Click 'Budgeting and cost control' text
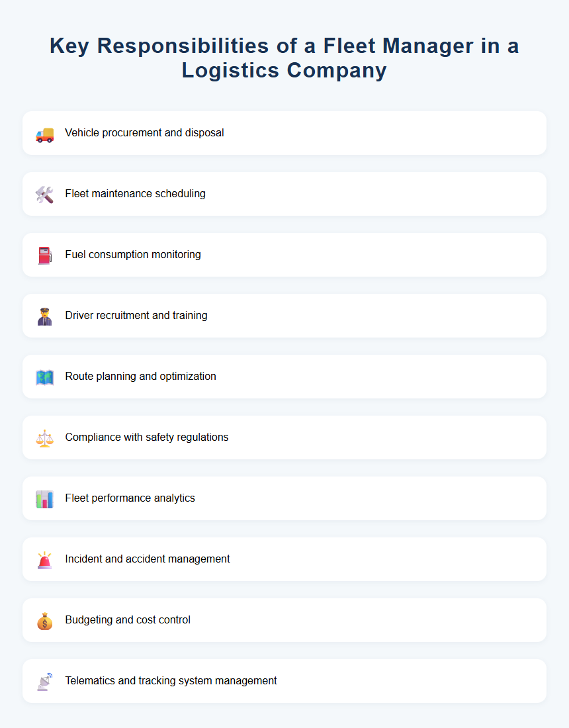 pos(128,620)
